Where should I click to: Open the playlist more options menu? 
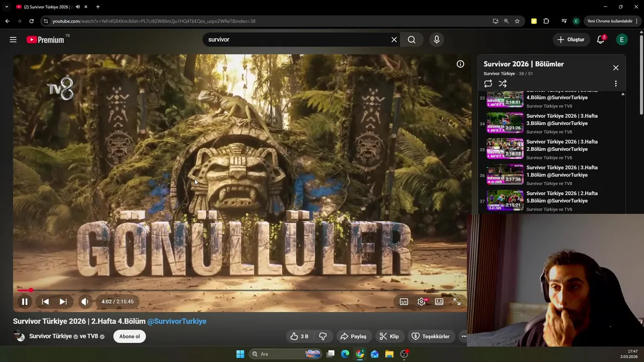tap(616, 83)
